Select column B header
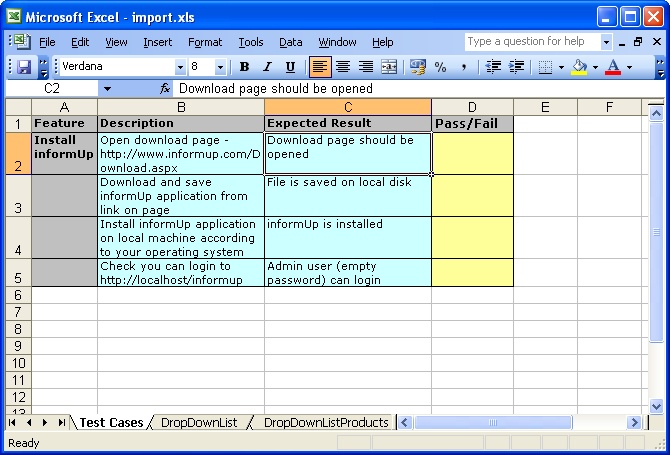The width and height of the screenshot is (670, 455). pos(181,107)
